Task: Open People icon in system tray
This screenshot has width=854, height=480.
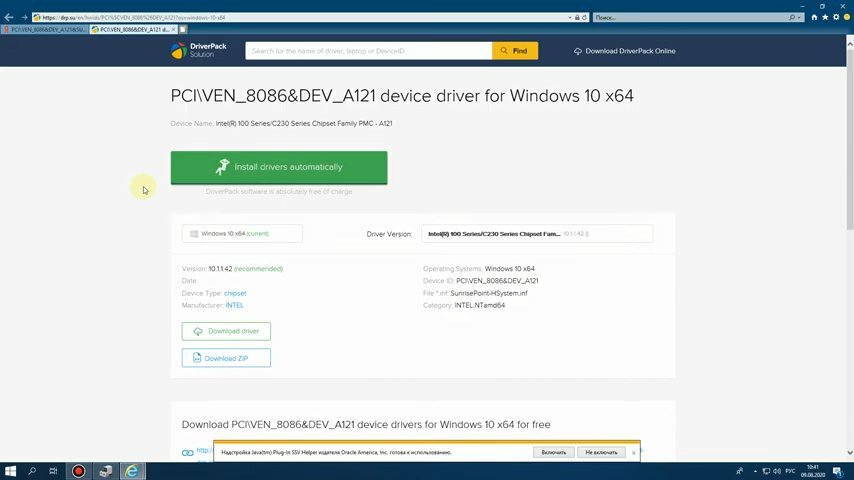Action: [739, 471]
